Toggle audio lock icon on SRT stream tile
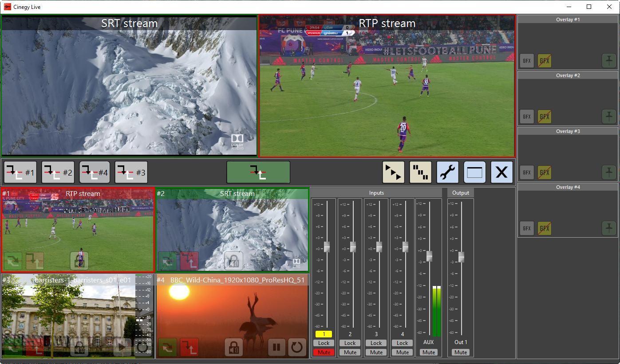This screenshot has width=620, height=364. tap(233, 261)
